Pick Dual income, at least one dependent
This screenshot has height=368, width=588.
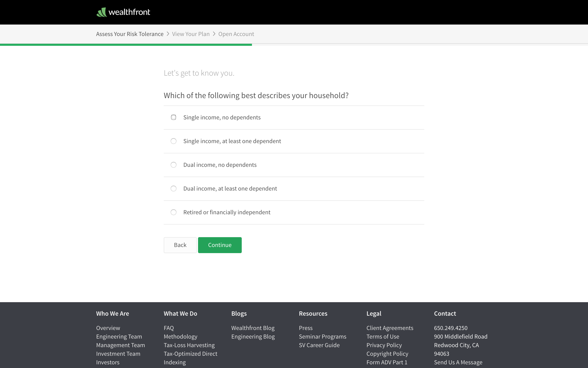pos(174,189)
